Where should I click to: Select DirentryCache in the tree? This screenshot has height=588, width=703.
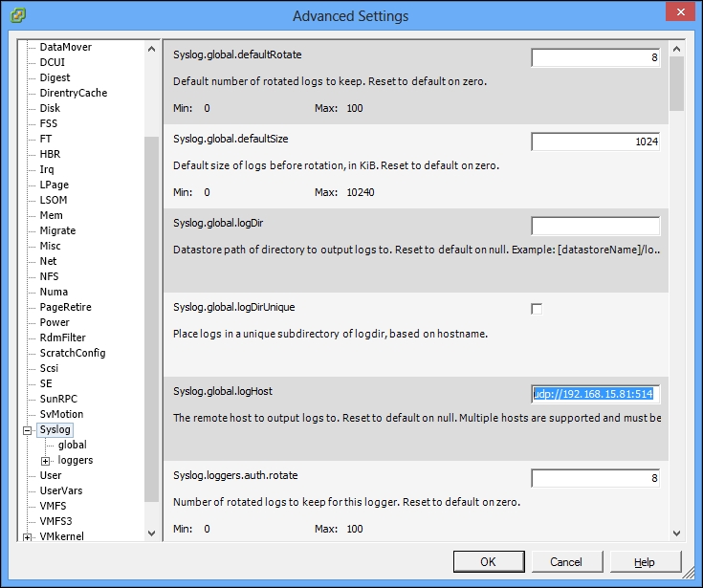(x=74, y=93)
